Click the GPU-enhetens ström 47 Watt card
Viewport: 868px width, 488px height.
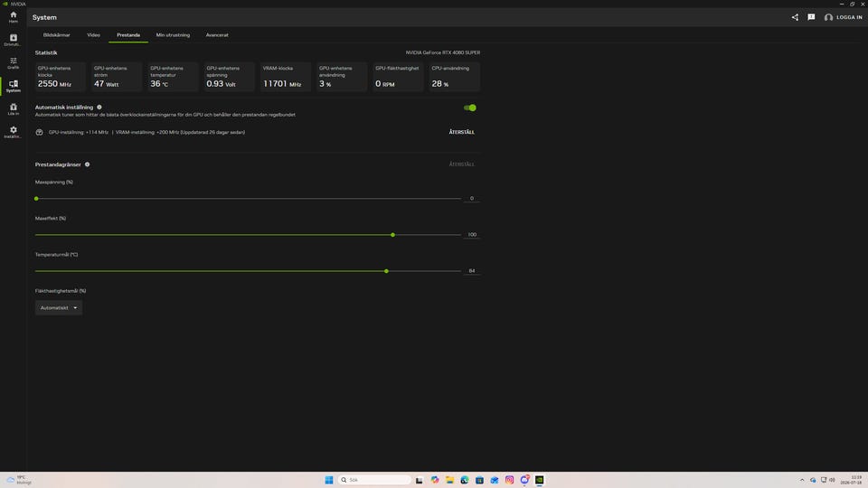pos(117,77)
